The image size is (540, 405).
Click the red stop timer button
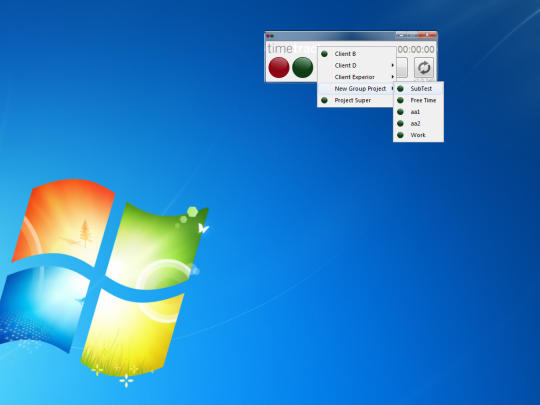[279, 67]
